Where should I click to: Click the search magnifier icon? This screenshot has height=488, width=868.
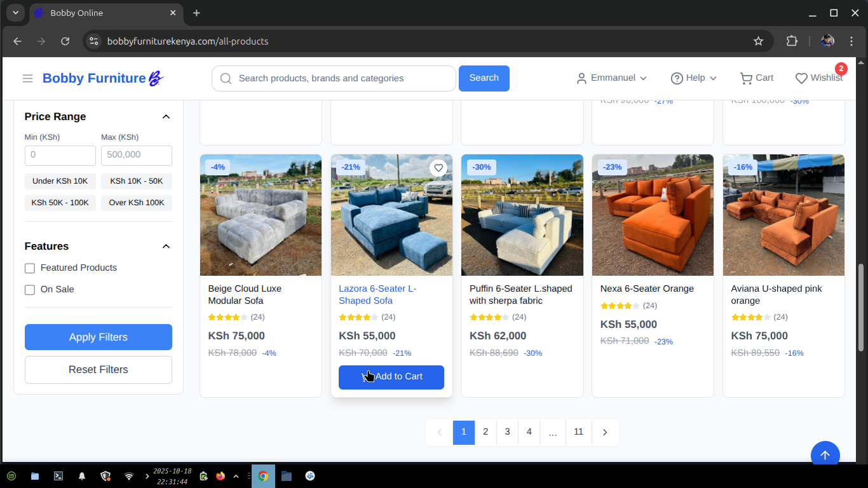[226, 78]
